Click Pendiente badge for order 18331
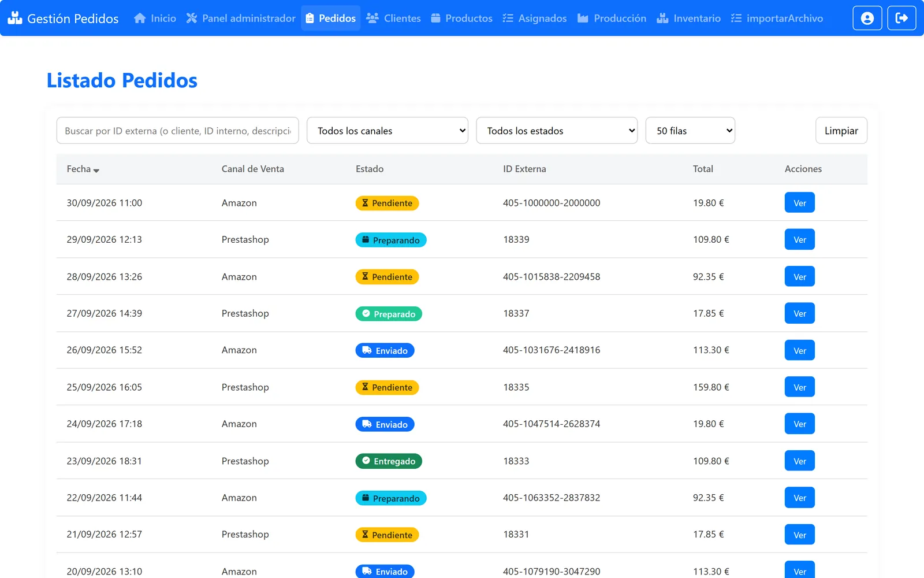Image resolution: width=924 pixels, height=578 pixels. (387, 535)
